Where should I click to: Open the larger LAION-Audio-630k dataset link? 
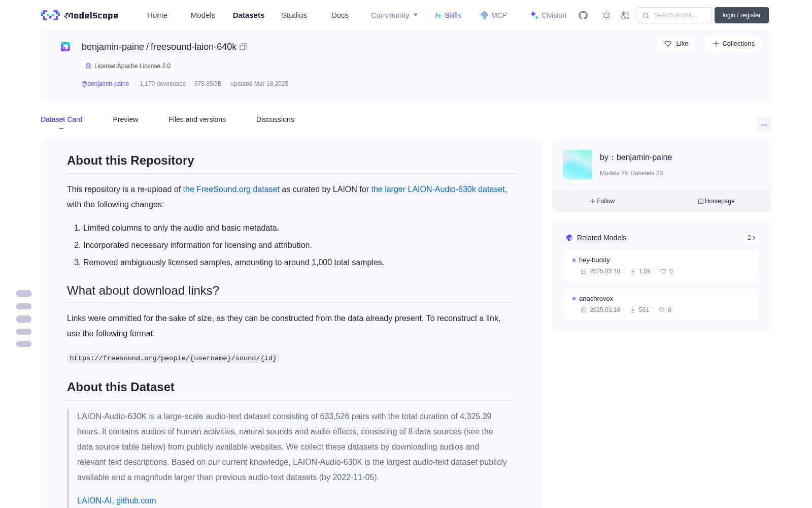click(438, 189)
